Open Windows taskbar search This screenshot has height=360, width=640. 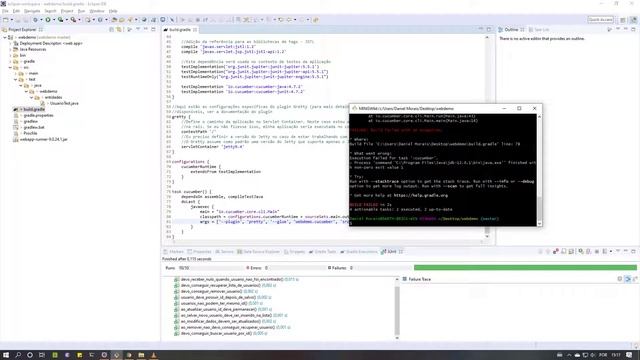pyautogui.click(x=18, y=355)
